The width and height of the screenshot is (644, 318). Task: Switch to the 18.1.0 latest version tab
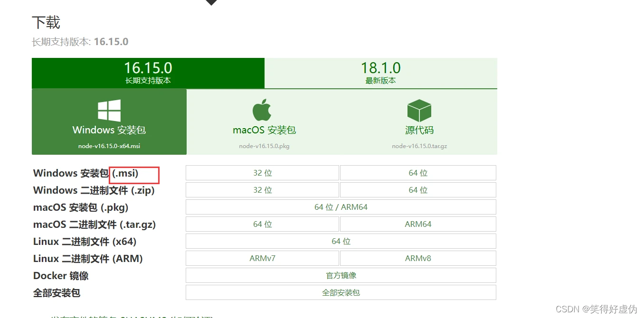(380, 73)
